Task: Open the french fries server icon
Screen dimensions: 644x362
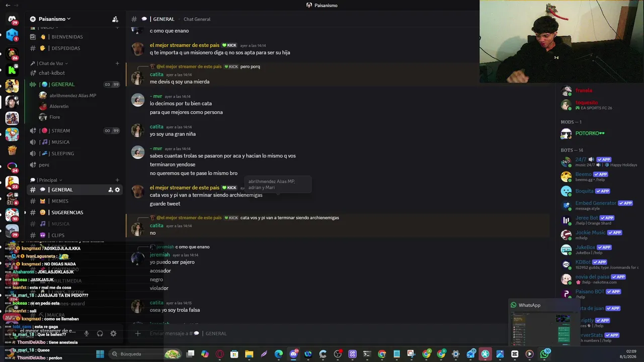Action: click(x=12, y=150)
